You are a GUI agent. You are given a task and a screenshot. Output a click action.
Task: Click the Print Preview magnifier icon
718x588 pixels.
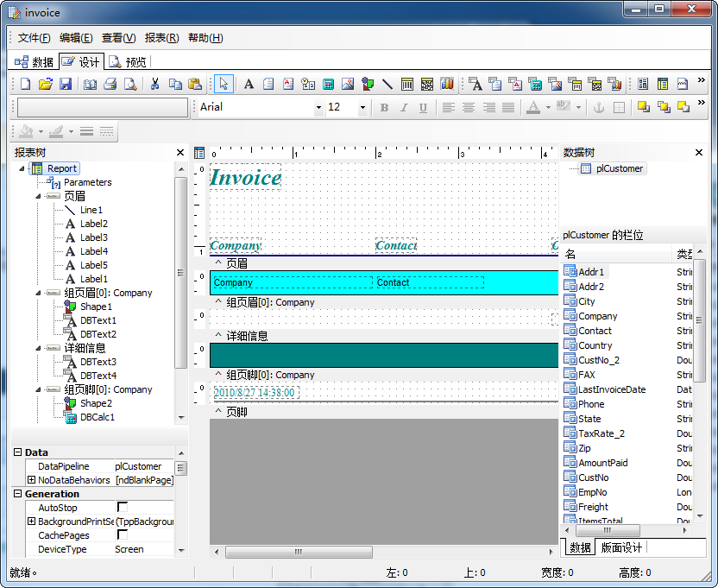click(130, 84)
